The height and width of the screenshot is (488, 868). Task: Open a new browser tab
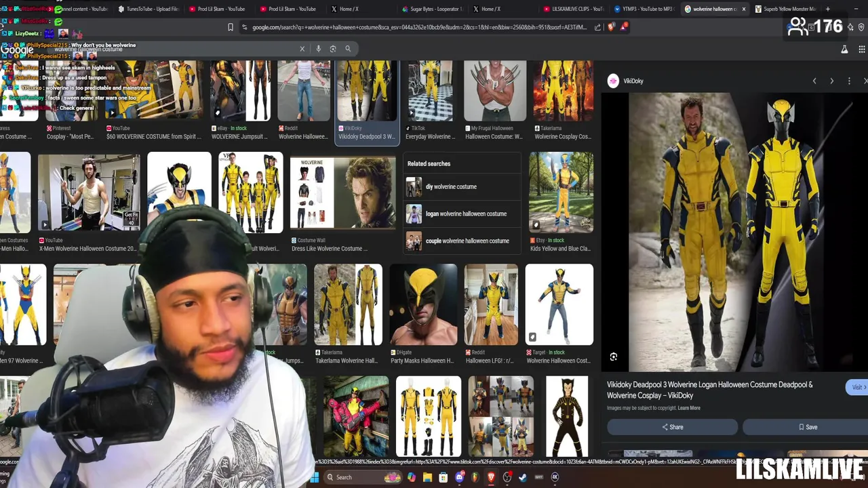point(828,9)
